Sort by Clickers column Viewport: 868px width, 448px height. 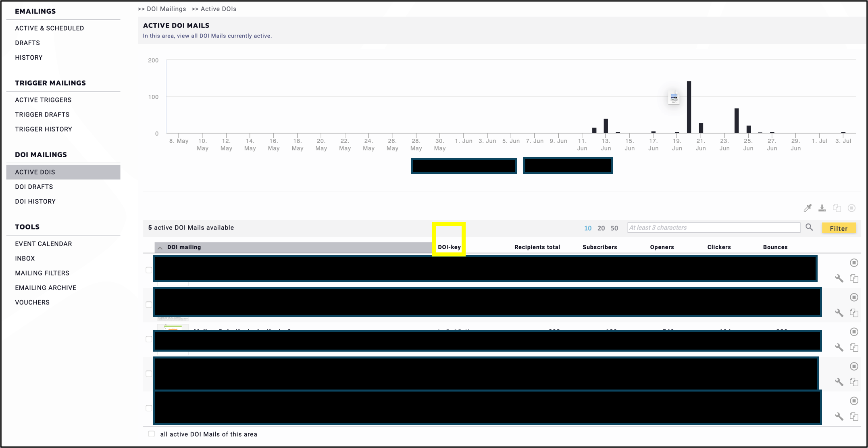coord(719,247)
